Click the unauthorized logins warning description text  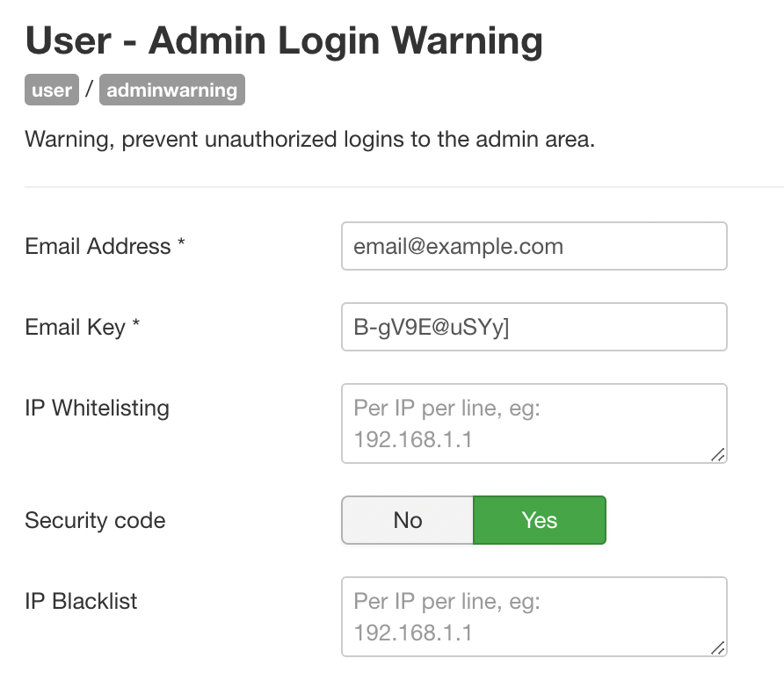[x=310, y=140]
